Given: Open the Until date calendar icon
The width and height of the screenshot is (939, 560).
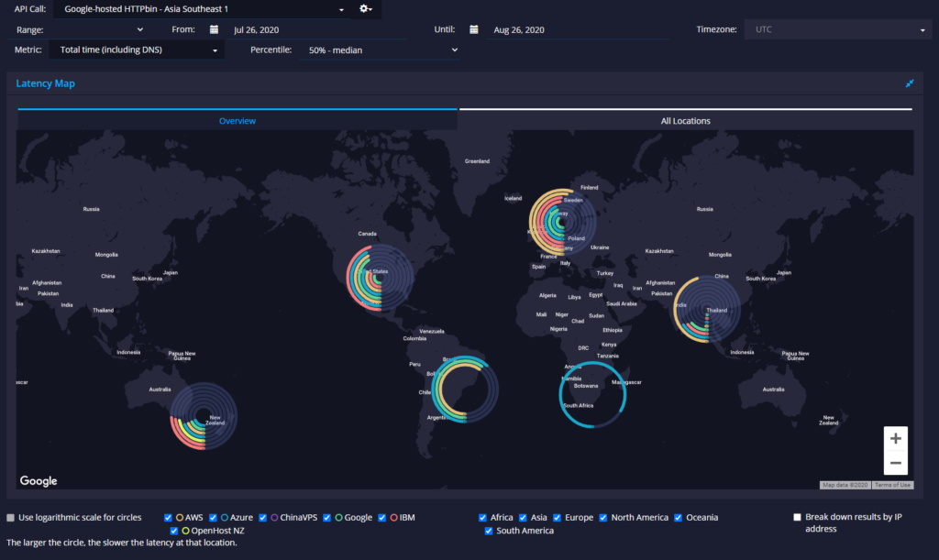Looking at the screenshot, I should (474, 29).
